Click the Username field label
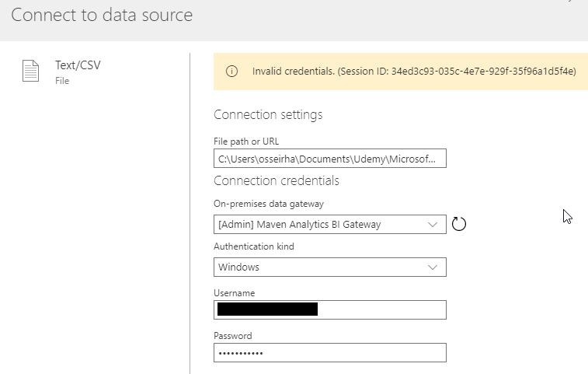The image size is (588, 374). point(235,293)
